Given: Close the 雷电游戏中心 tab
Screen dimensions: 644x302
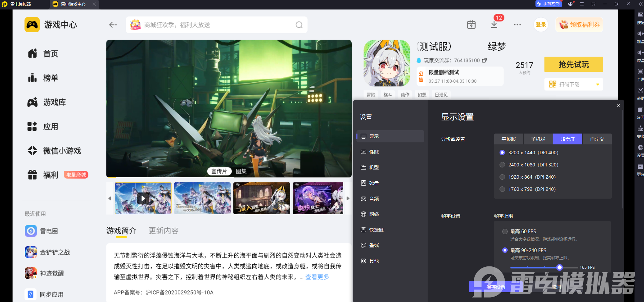Looking at the screenshot, I should pyautogui.click(x=94, y=4).
